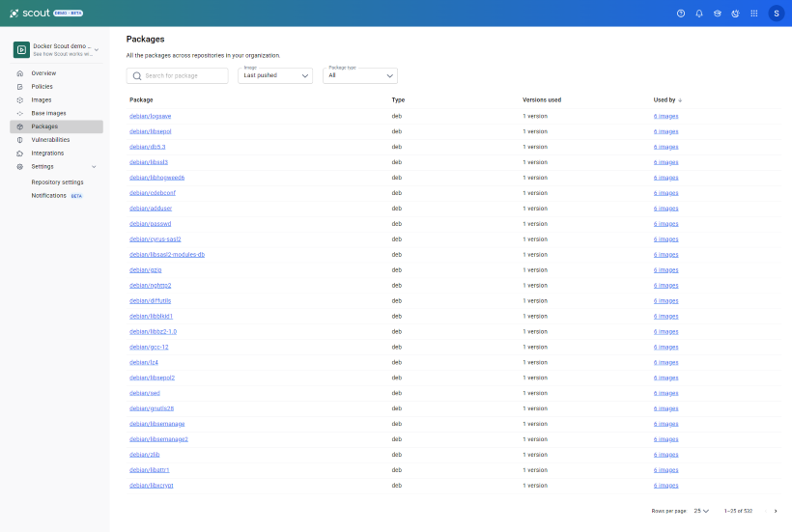The image size is (792, 532).
Task: Open the debian/logsave package link
Action: coord(150,116)
